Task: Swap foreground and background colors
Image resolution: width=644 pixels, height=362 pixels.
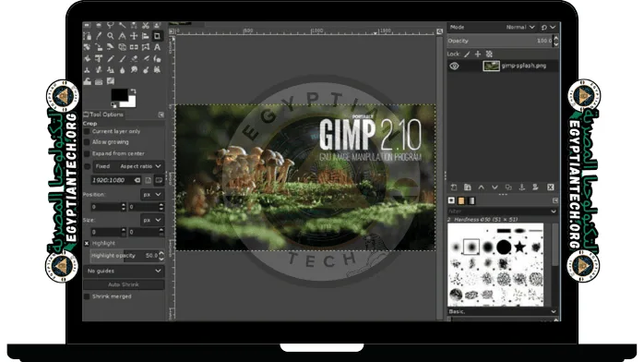Action: (x=134, y=91)
